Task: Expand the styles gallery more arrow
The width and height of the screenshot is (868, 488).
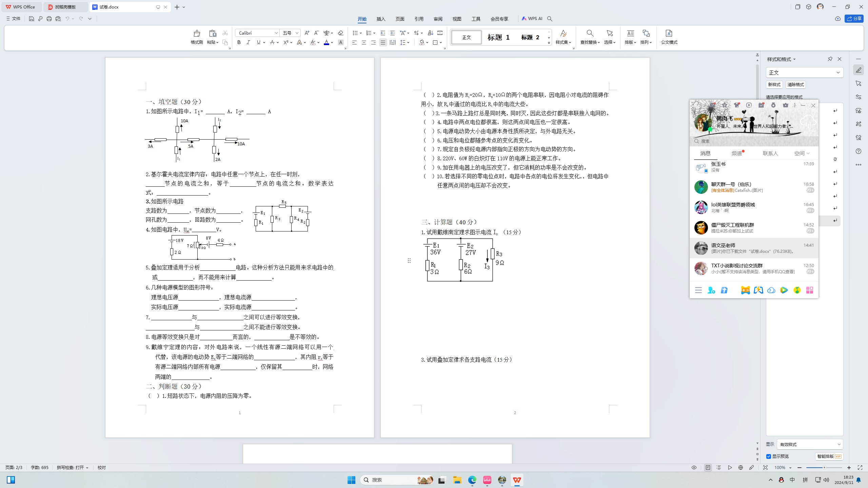Action: pyautogui.click(x=549, y=43)
